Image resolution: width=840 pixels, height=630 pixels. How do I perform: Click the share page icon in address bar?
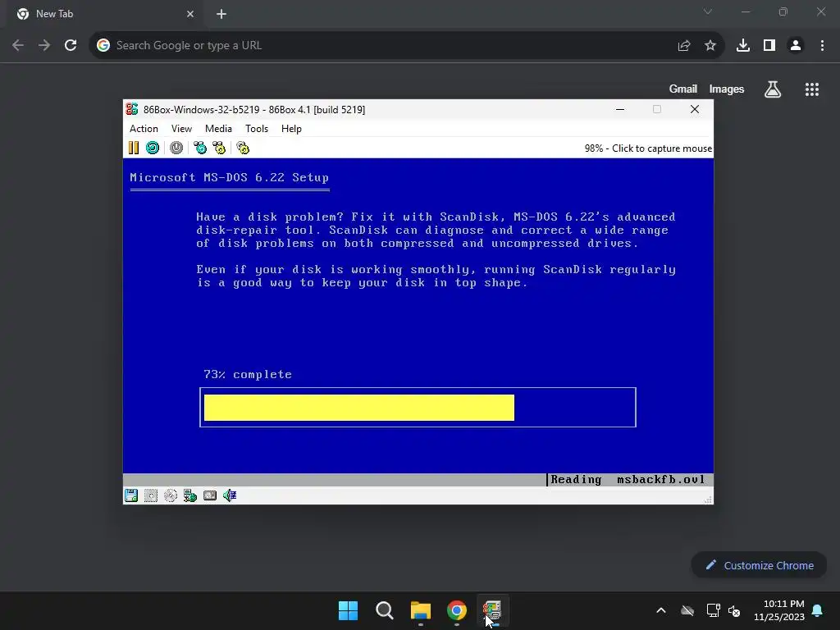tap(684, 46)
